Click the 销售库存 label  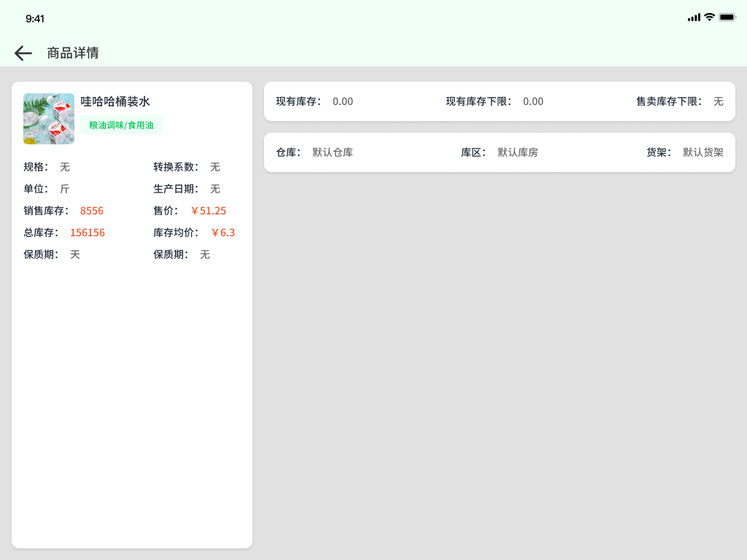click(46, 211)
